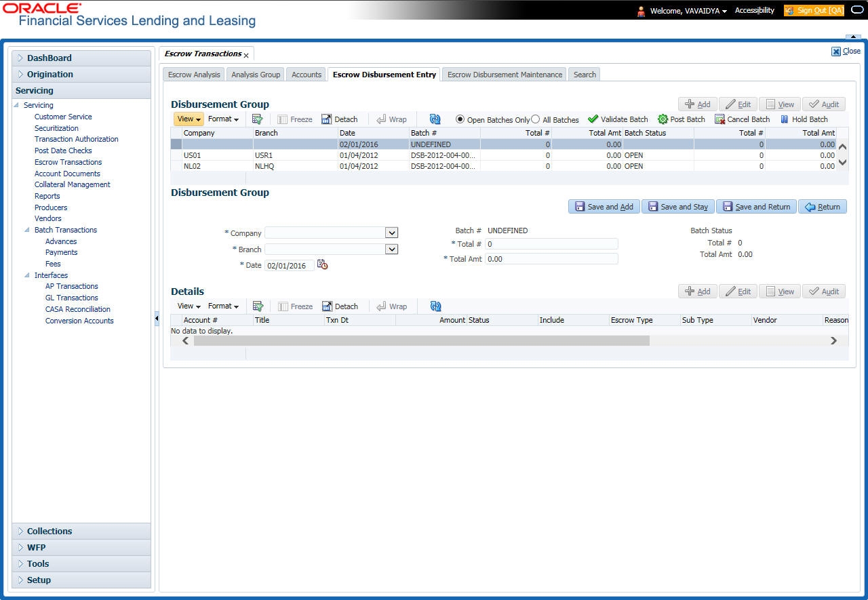This screenshot has height=600, width=868.
Task: Open the Company dropdown
Action: (391, 233)
